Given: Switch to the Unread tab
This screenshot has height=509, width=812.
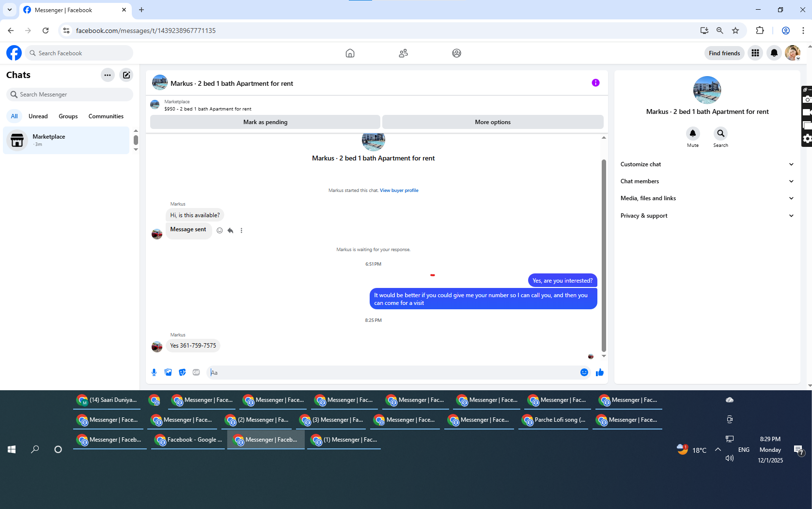Looking at the screenshot, I should coord(38,116).
